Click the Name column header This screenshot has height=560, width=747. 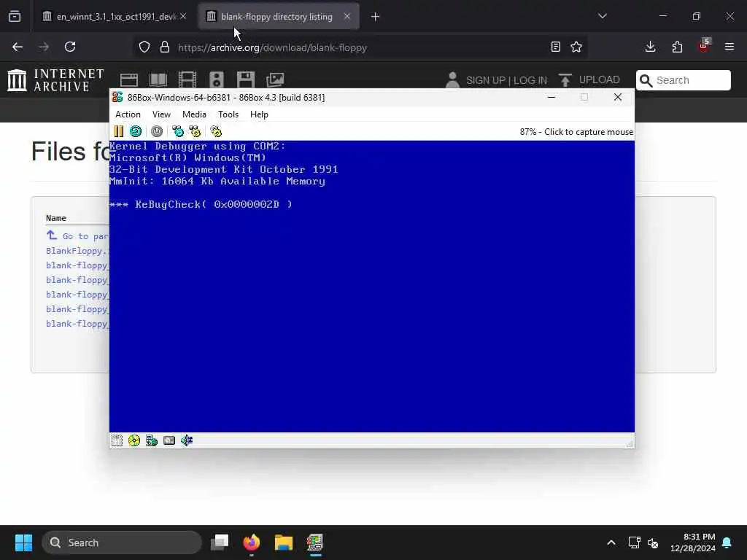point(55,217)
